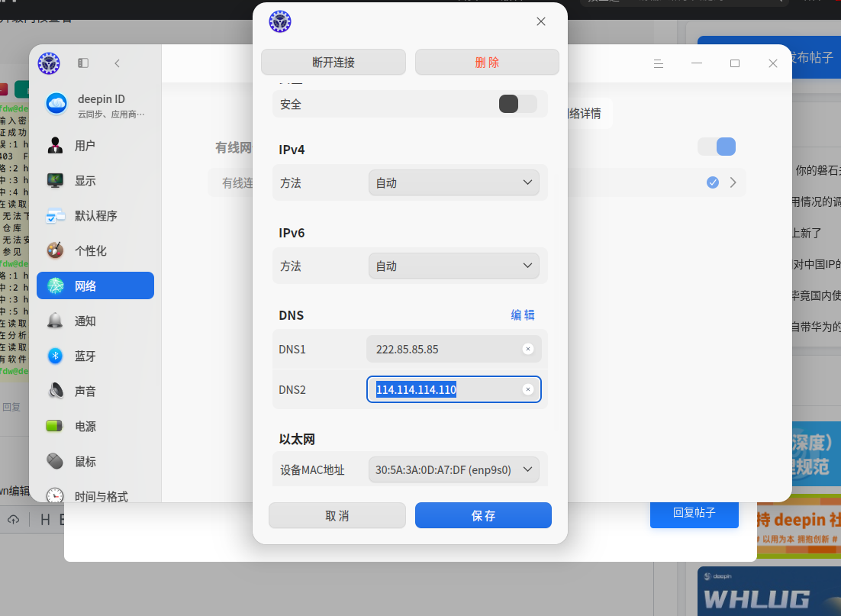841x616 pixels.
Task: Click the 取消 cancel button
Action: pyautogui.click(x=337, y=516)
